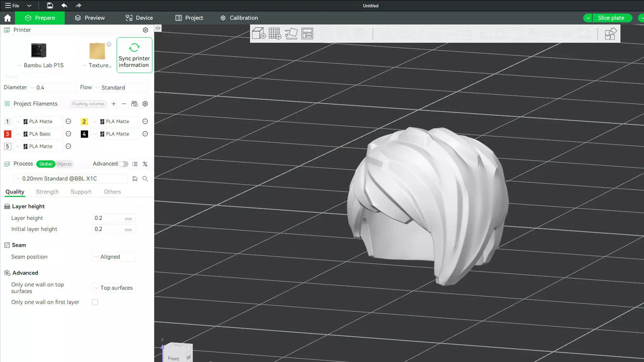Save the current process preset
The height and width of the screenshot is (362, 644).
click(135, 179)
